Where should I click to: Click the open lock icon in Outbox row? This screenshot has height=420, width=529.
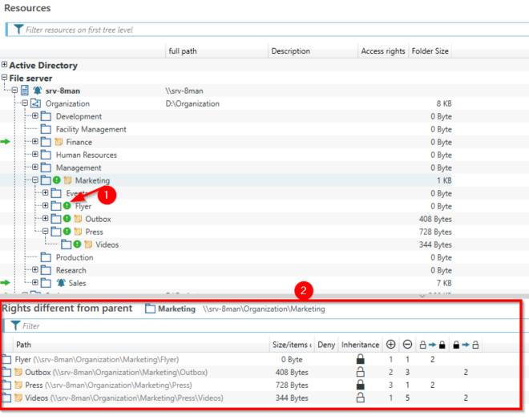pos(360,373)
